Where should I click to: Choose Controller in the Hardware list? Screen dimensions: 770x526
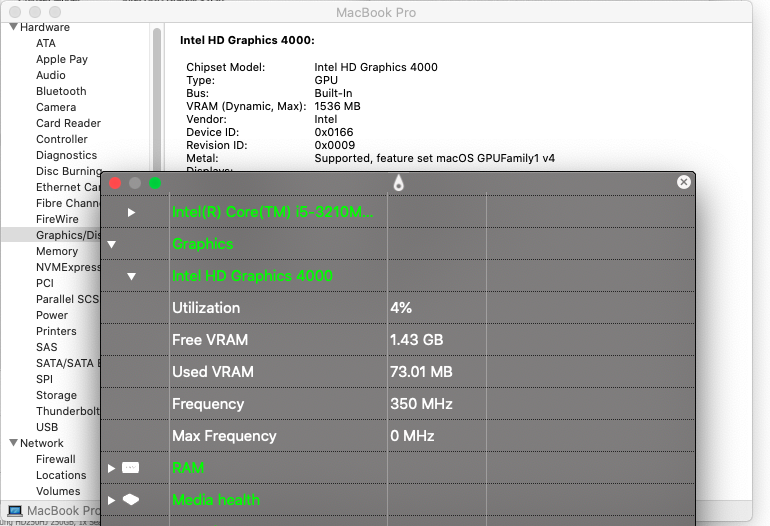(62, 139)
